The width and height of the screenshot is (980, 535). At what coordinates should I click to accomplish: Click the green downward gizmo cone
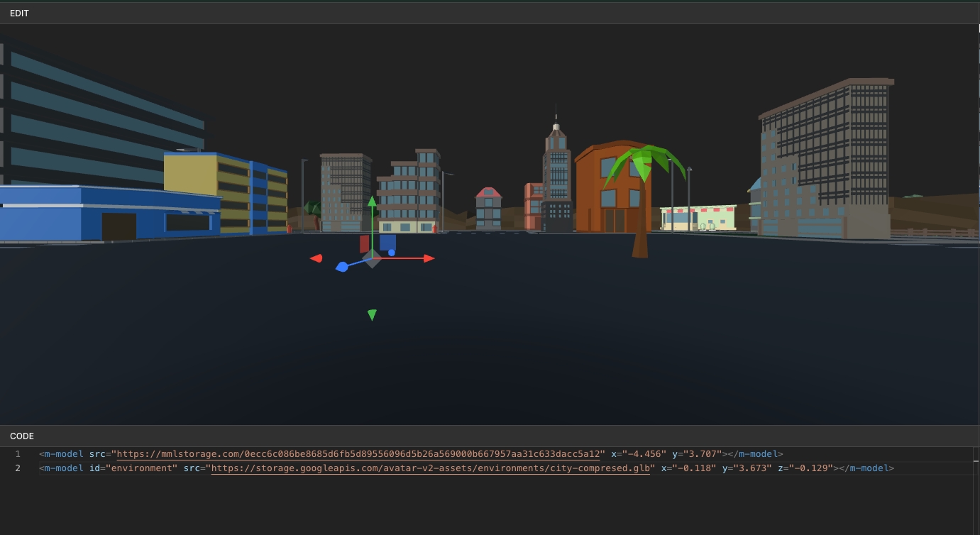[x=372, y=314]
